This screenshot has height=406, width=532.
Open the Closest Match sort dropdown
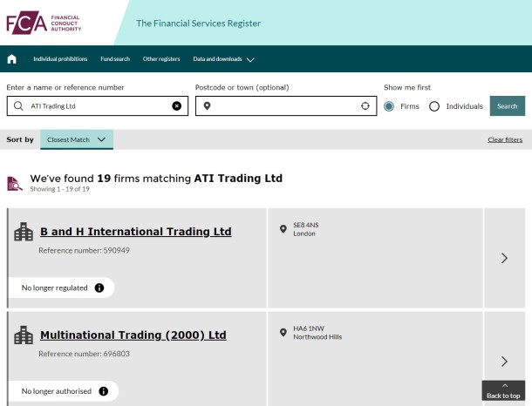coord(77,139)
